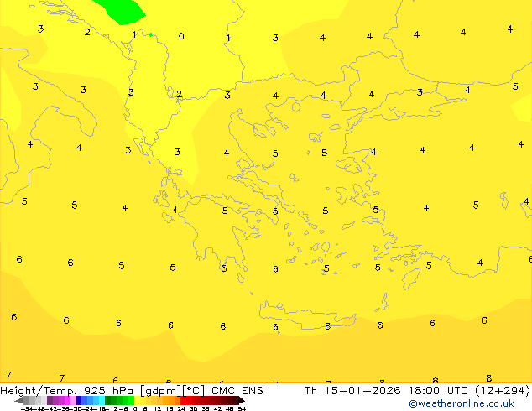Click the '18:00 UTC' time text
This screenshot has height=411, width=532.
440,391
